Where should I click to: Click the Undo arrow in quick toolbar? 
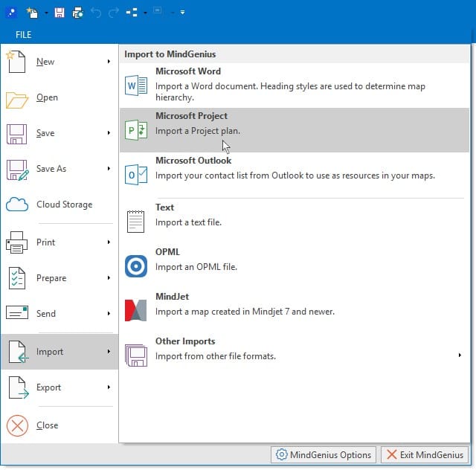[96, 13]
